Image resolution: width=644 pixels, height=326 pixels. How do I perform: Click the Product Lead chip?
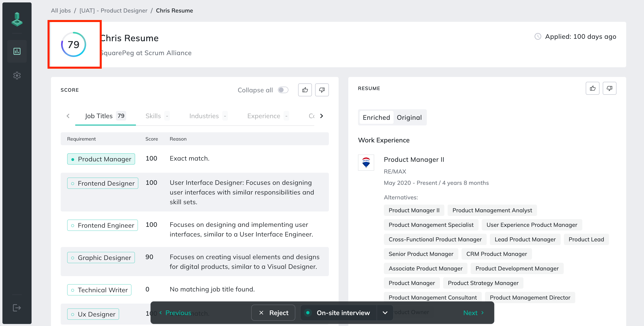click(586, 239)
